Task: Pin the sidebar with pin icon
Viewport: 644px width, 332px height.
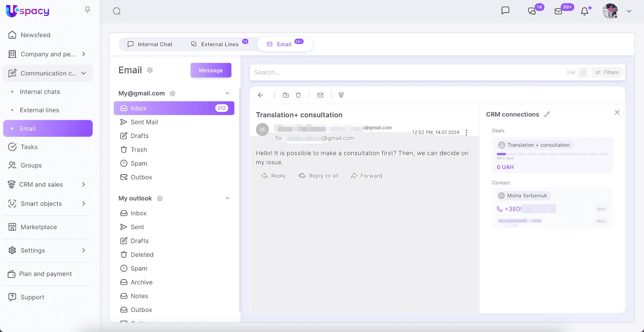Action: (87, 10)
